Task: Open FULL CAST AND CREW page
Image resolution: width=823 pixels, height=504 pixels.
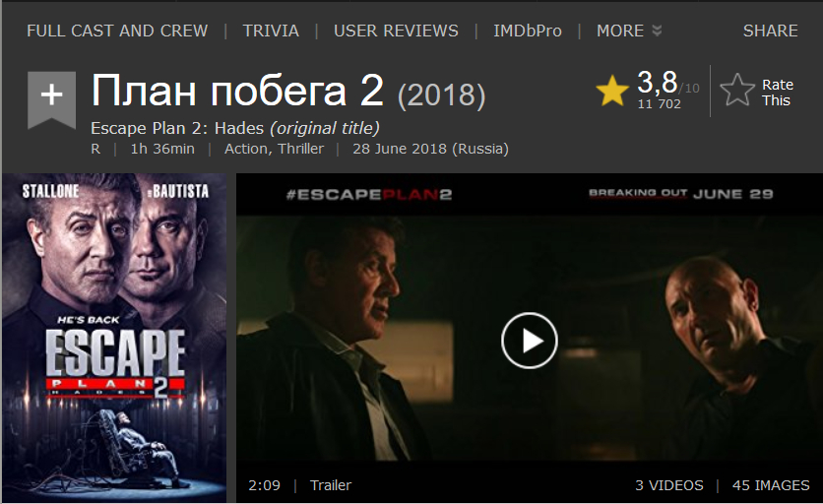Action: pos(117,31)
